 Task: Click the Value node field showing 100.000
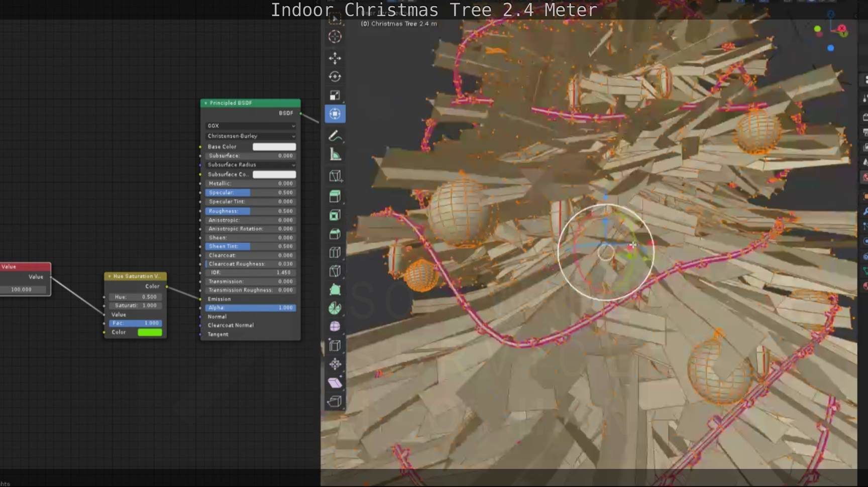coord(23,290)
